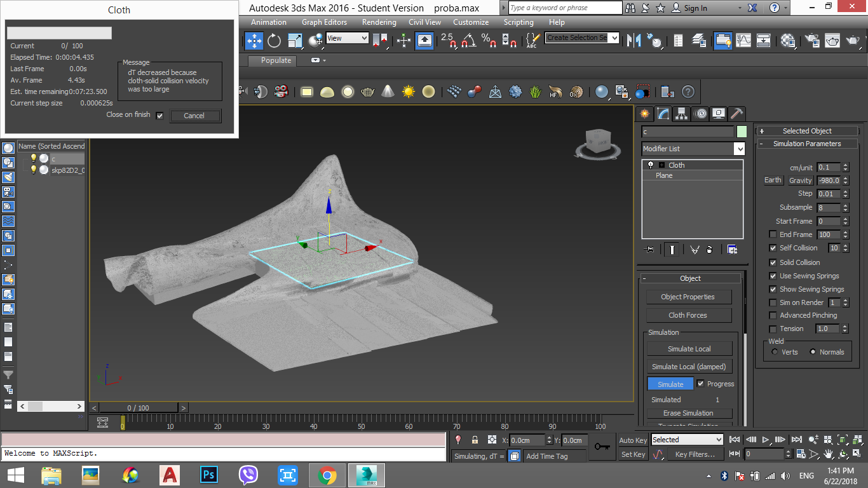Viewport: 868px width, 488px height.
Task: Select the Normals weld radio button
Action: pos(813,351)
